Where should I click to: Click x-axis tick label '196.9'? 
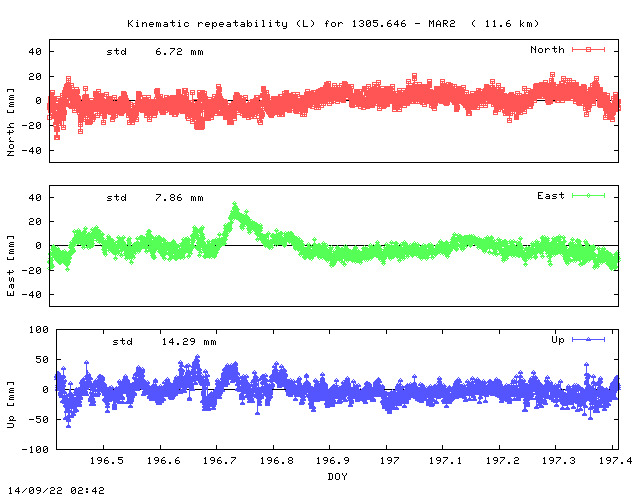pos(333,460)
